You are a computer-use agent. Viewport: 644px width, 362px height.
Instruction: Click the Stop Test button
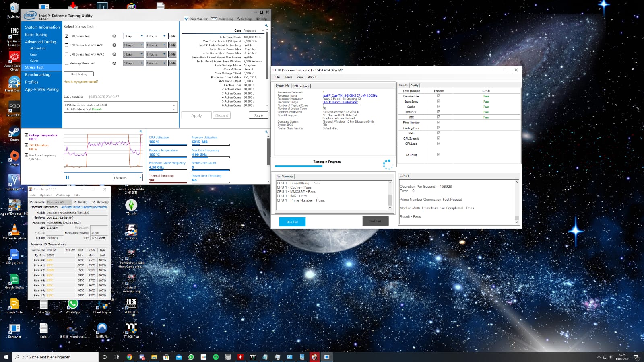coord(292,222)
